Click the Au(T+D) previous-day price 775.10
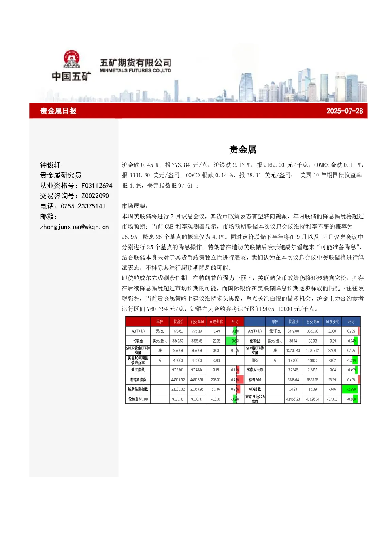This screenshot has height=555, width=392. pos(197,331)
